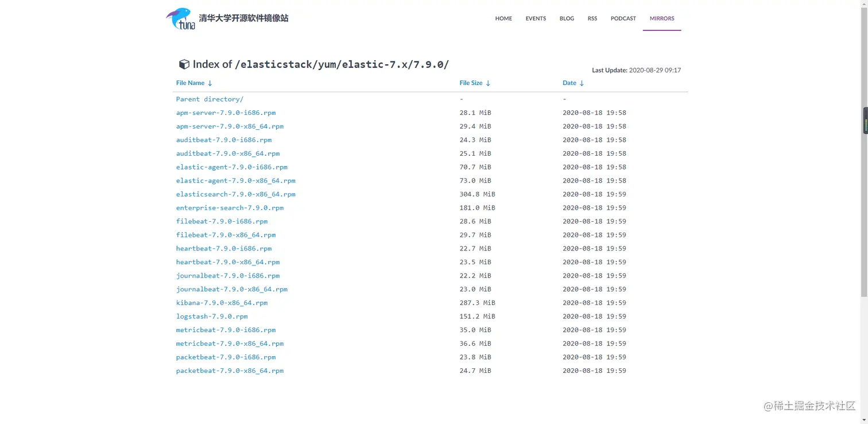Viewport: 868px width, 424px height.
Task: Click the 23.8 MiB file size
Action: coord(475,357)
